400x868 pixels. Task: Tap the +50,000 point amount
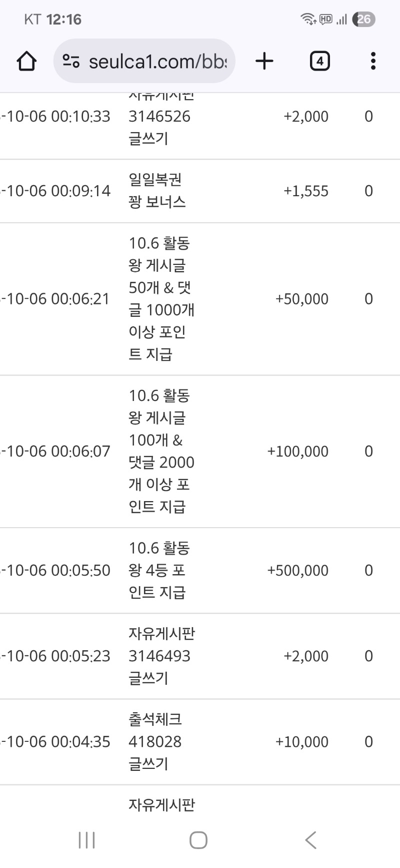301,299
